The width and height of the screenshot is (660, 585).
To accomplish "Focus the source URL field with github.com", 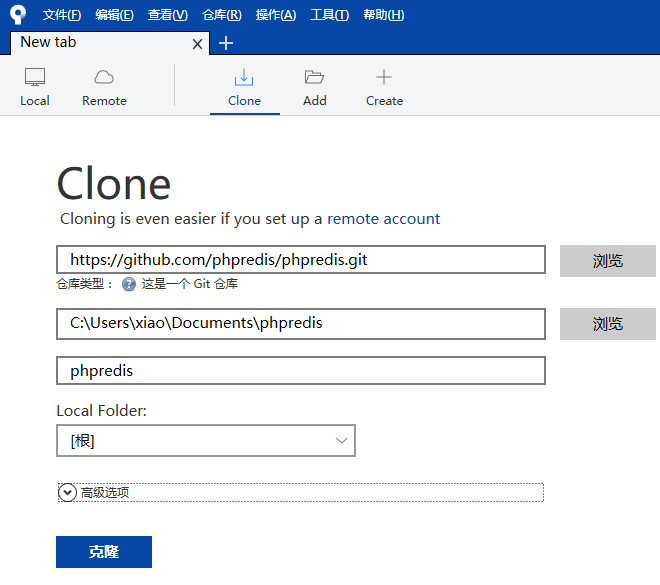I will click(301, 260).
